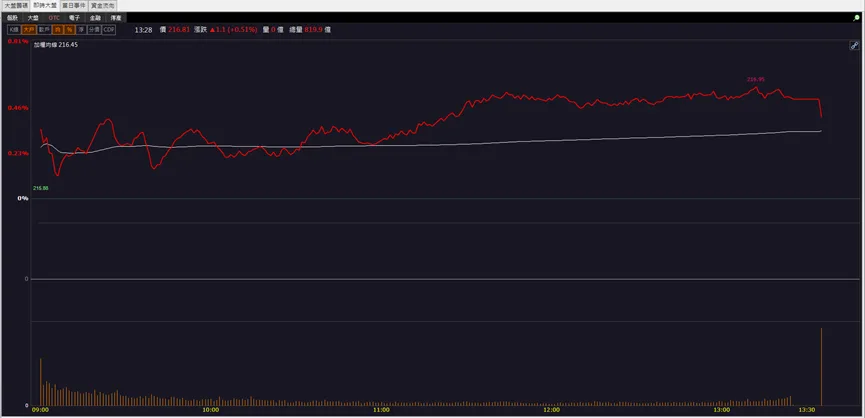Toggle the K線 candlestick chart mode
This screenshot has height=418, width=865.
pyautogui.click(x=13, y=30)
